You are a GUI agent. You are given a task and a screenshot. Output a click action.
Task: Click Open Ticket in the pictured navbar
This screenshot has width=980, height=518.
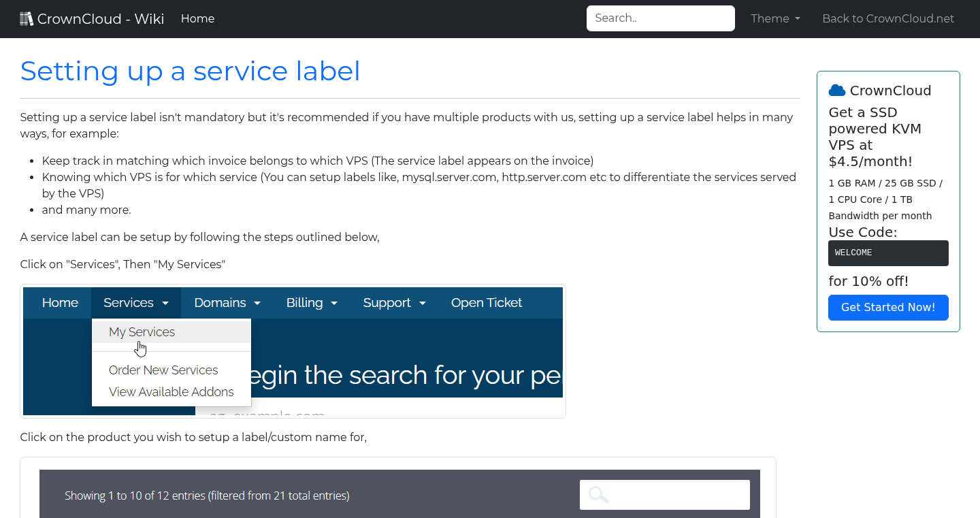[x=487, y=302]
